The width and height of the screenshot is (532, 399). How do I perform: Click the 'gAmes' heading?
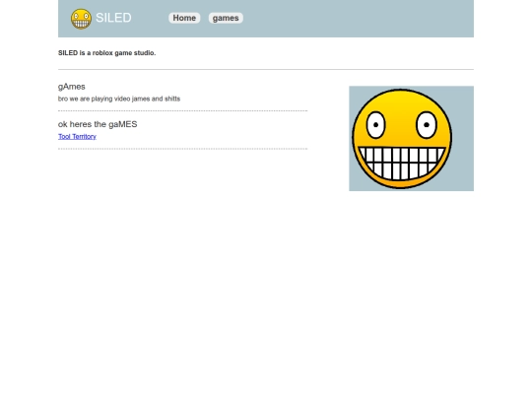pyautogui.click(x=72, y=87)
